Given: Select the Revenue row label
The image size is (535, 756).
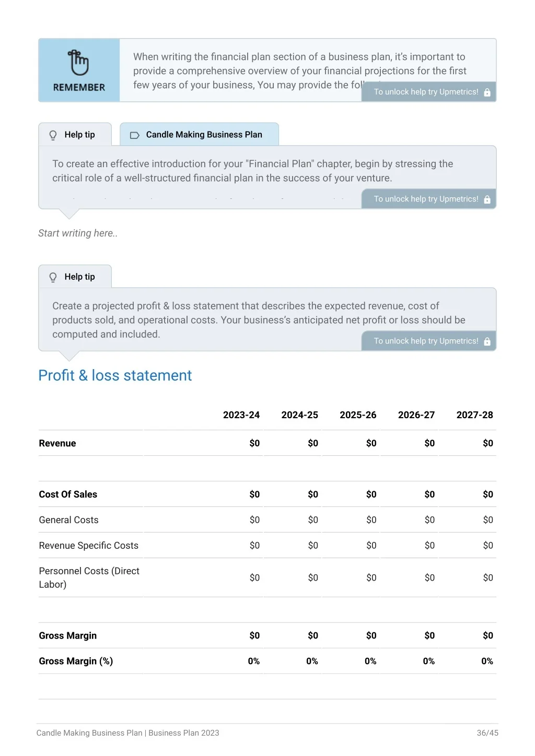Looking at the screenshot, I should click(57, 443).
